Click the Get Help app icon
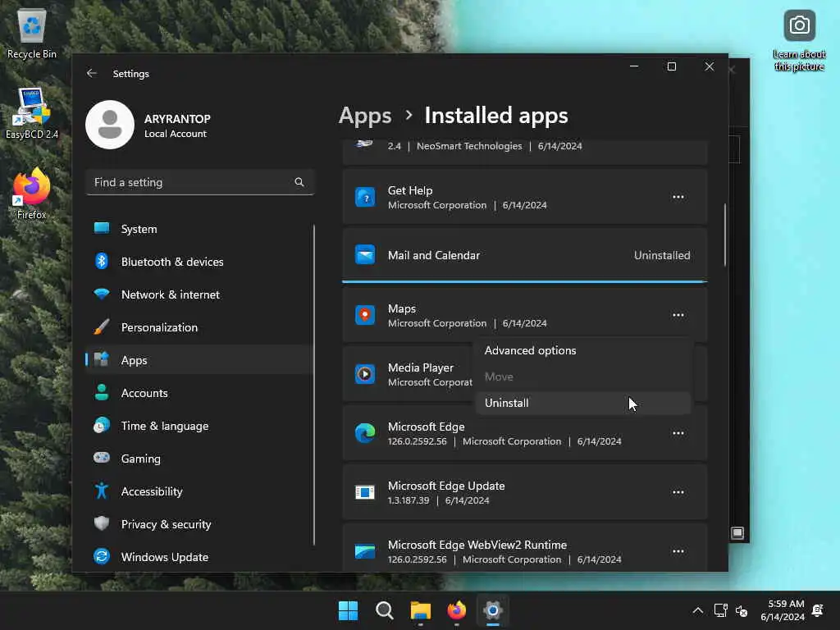The image size is (840, 630). (365, 197)
